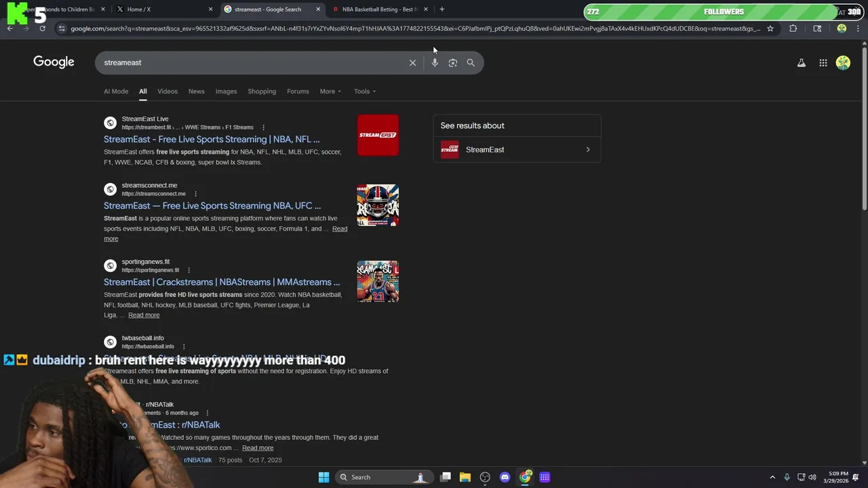Open Search Labs flask icon
868x488 pixels.
(802, 62)
